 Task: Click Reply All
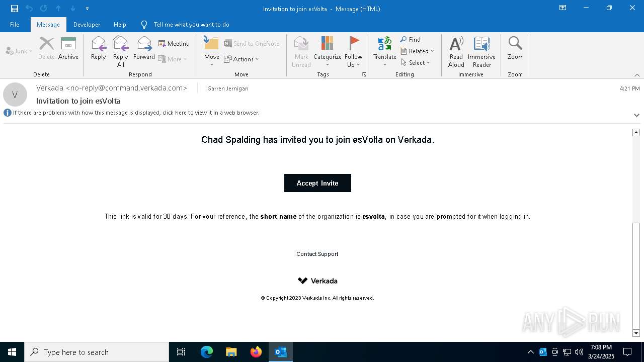(121, 51)
